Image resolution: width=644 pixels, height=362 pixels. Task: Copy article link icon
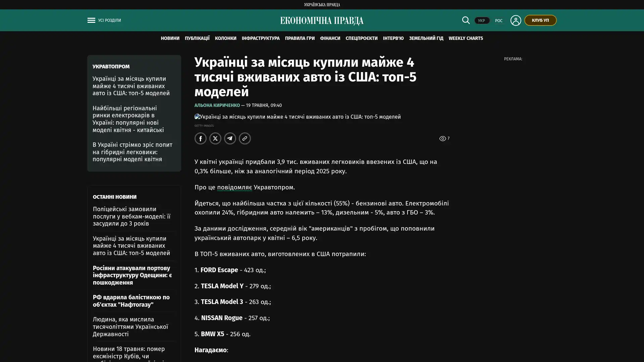[245, 138]
